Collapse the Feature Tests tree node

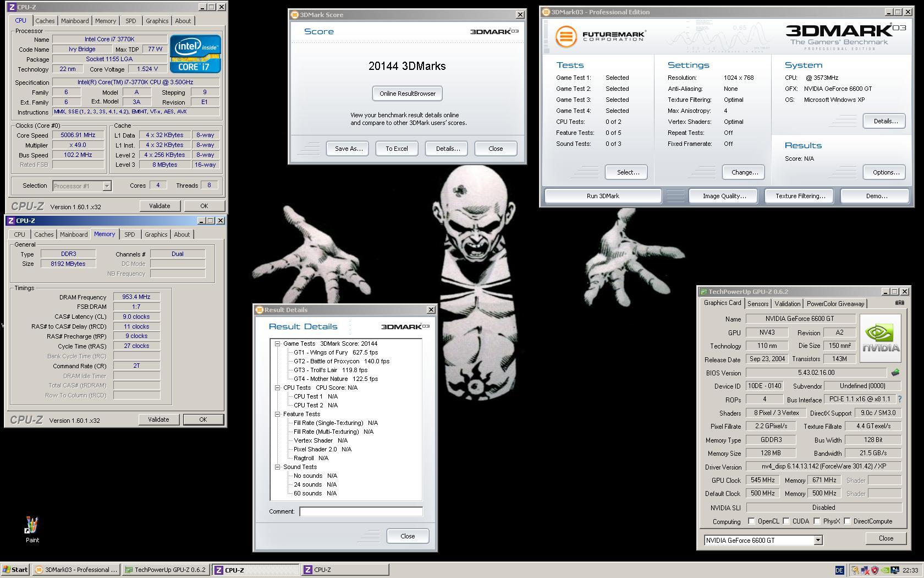278,414
